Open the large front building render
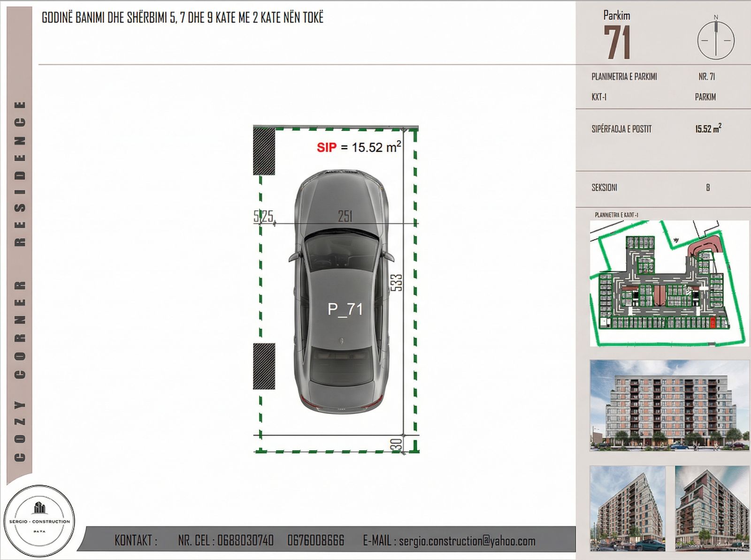Viewport: 751px width, 560px height. [x=669, y=405]
